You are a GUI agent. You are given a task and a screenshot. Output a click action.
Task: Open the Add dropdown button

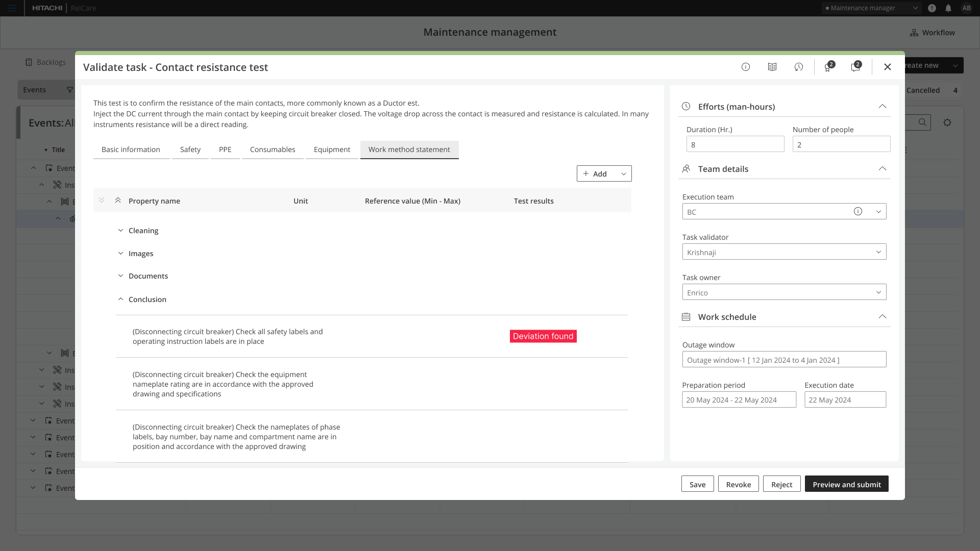click(623, 174)
